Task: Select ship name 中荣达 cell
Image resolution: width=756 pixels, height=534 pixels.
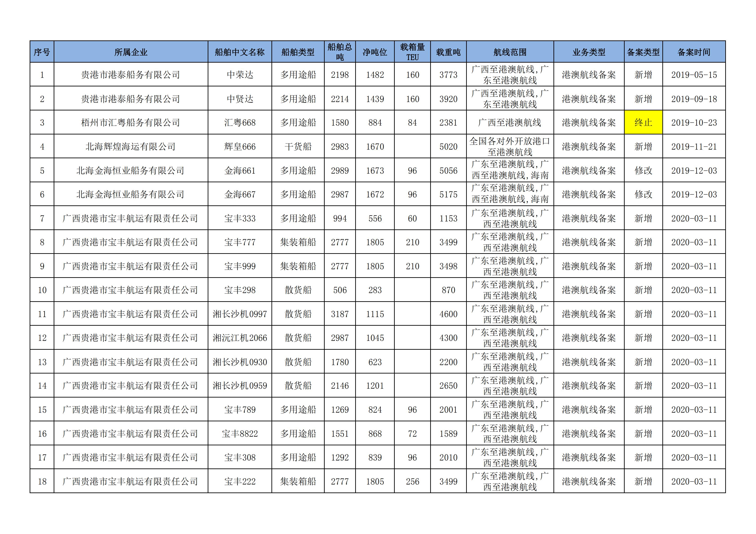Action: coord(240,75)
